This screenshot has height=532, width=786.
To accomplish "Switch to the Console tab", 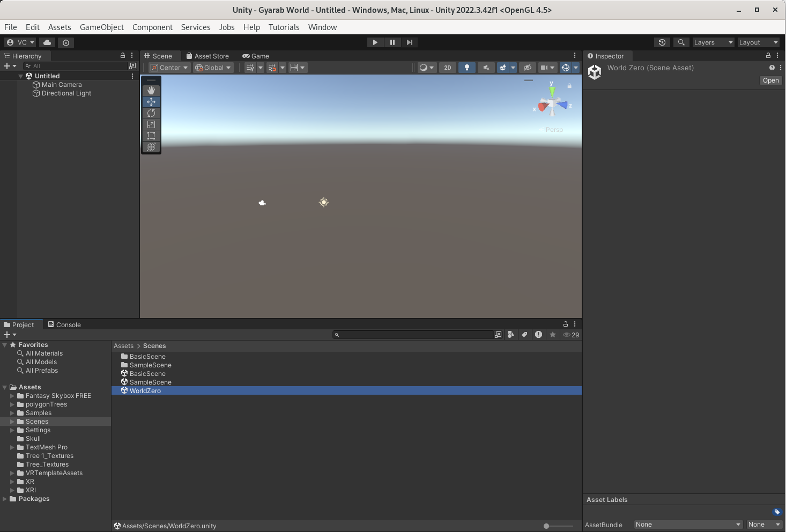I will (64, 324).
